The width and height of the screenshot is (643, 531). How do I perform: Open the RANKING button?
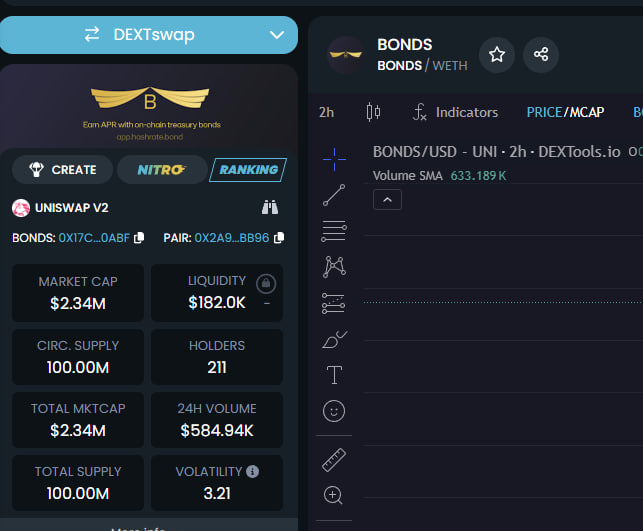pos(248,169)
